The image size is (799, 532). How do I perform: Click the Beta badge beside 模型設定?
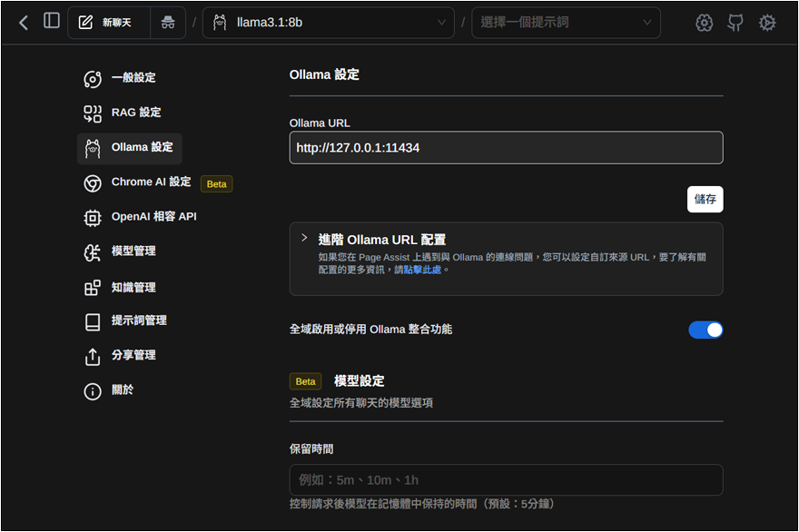coord(305,381)
